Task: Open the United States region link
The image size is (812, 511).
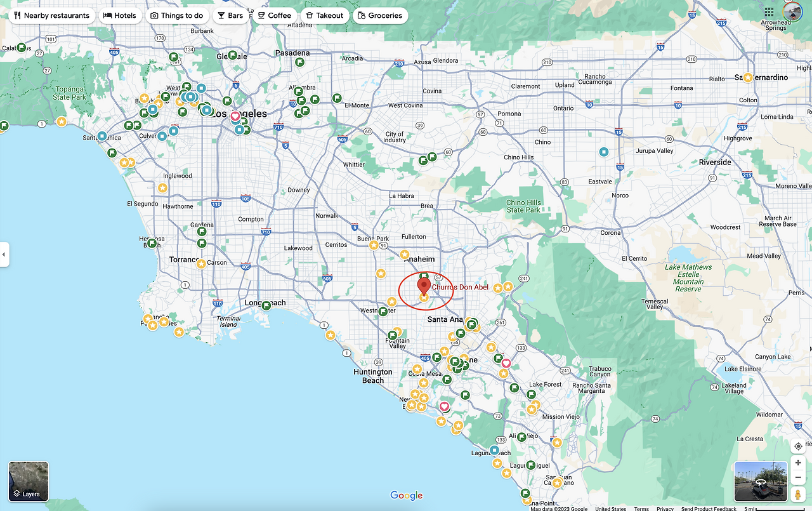Action: pos(611,508)
